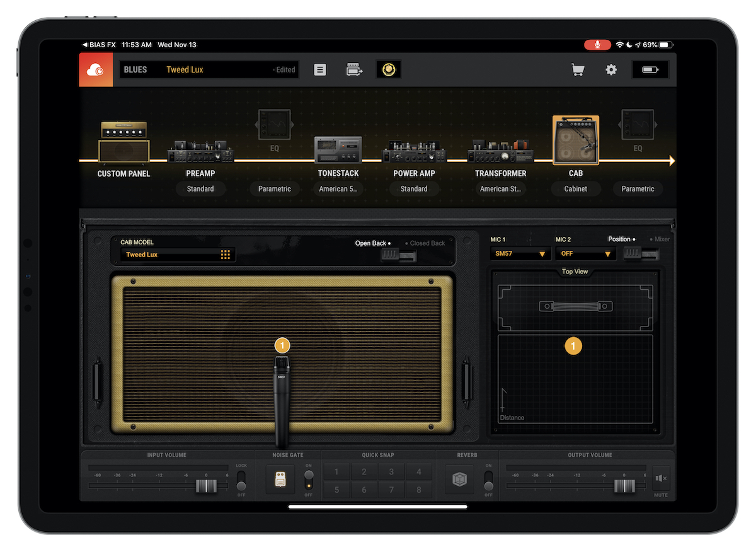The image size is (756, 552).
Task: Click the Top View cabinet handle diagram
Action: (x=576, y=307)
